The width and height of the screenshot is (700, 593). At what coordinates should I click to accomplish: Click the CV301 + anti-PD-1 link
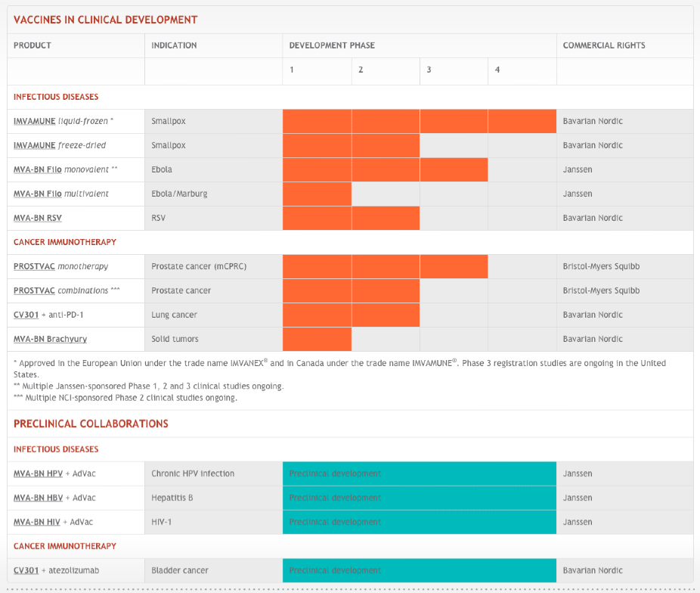tap(26, 315)
